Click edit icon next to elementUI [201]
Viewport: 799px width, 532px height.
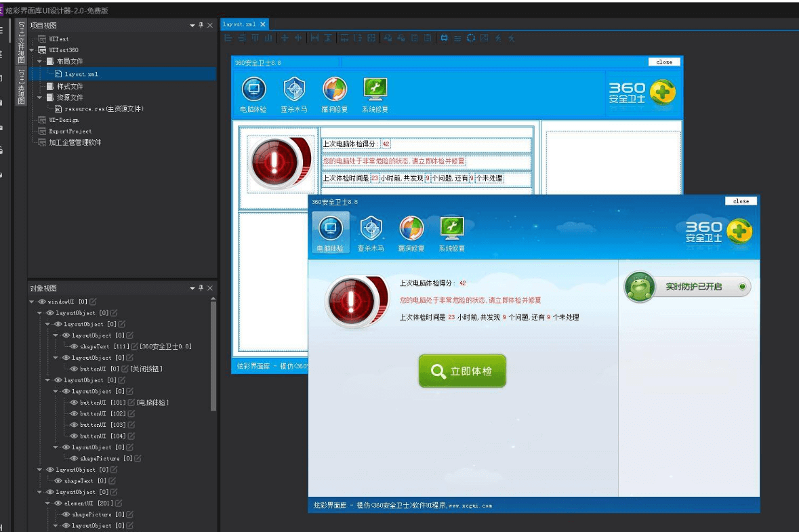coord(118,504)
